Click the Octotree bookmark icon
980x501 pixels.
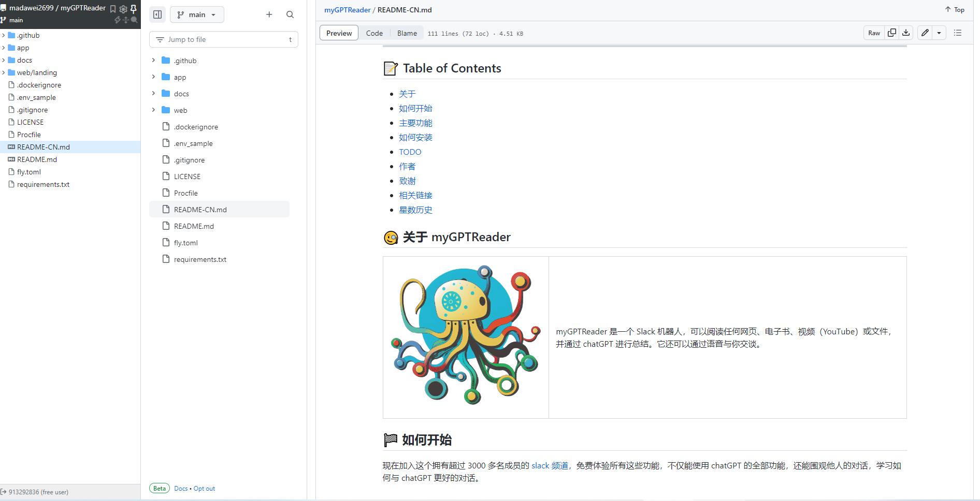pos(113,9)
